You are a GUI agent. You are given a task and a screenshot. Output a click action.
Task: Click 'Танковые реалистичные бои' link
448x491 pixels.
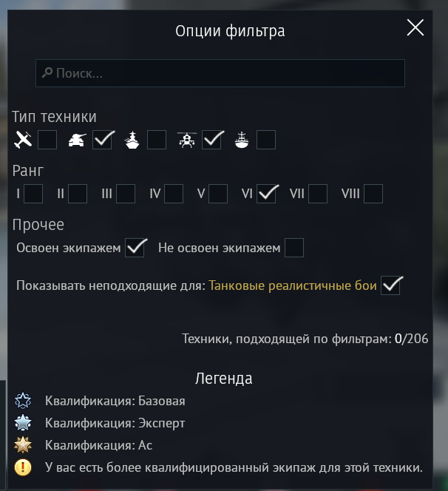point(293,285)
